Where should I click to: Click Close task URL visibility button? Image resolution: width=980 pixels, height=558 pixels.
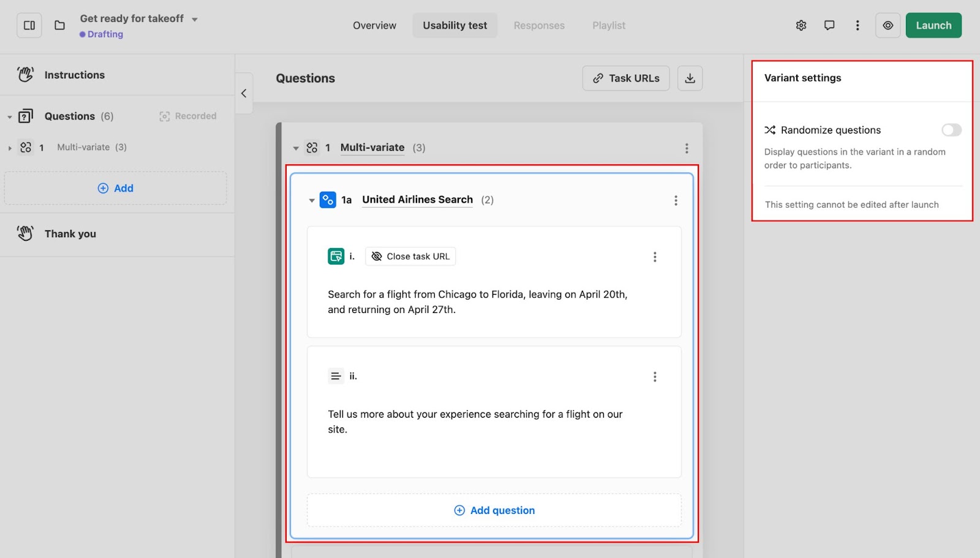410,257
